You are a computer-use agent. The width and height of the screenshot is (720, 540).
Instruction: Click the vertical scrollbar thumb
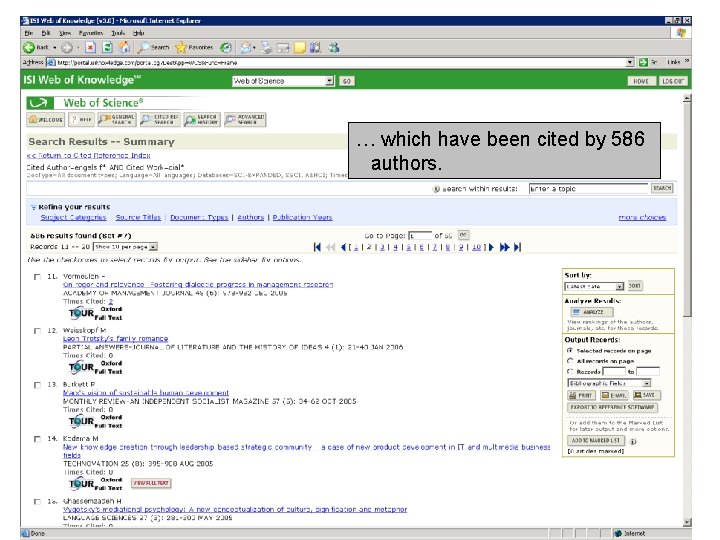point(687,209)
